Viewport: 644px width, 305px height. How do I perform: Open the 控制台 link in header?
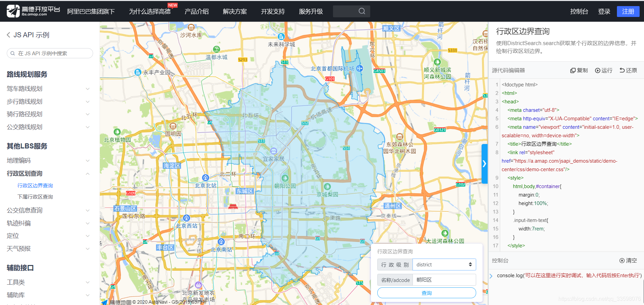coord(579,12)
